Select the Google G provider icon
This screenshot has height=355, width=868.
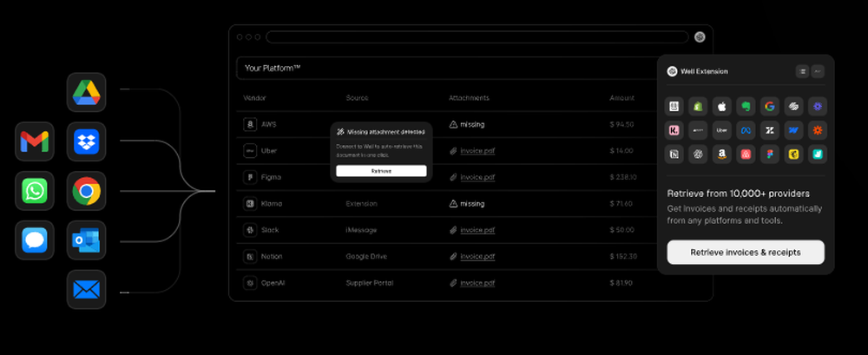coord(769,107)
